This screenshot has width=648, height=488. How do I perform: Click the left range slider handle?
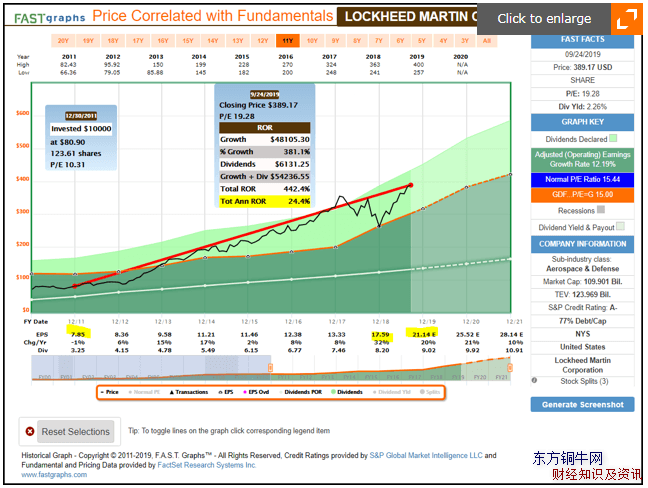click(270, 367)
